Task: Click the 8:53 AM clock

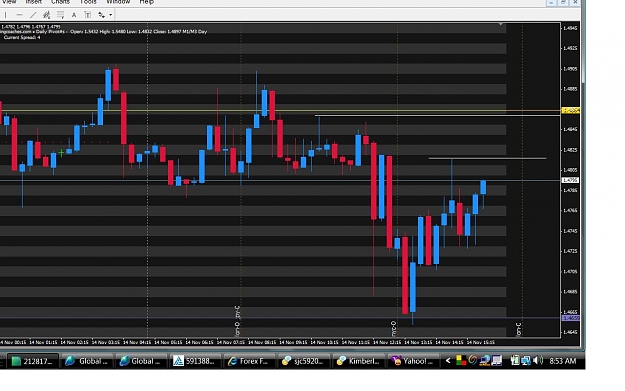Action: click(x=562, y=361)
